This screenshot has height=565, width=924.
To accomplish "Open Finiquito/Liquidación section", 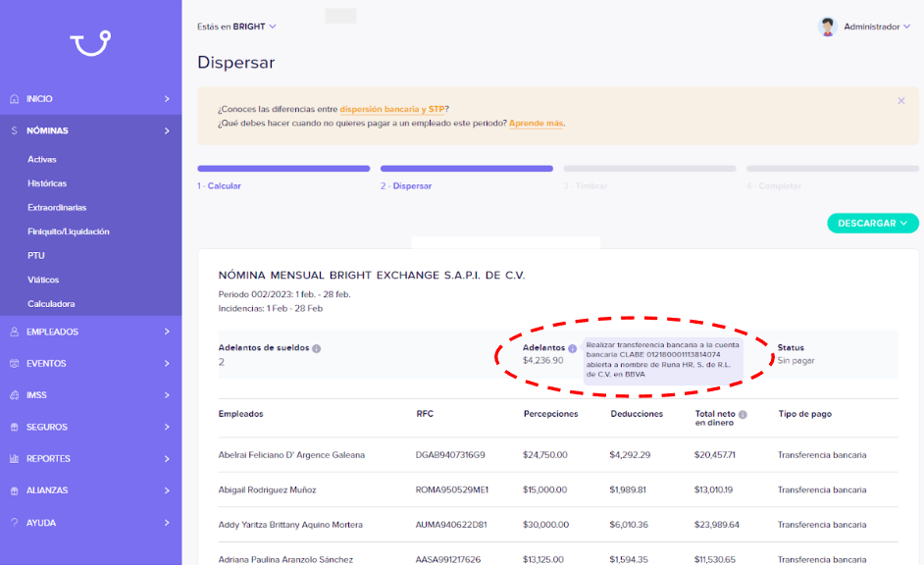I will tap(69, 232).
